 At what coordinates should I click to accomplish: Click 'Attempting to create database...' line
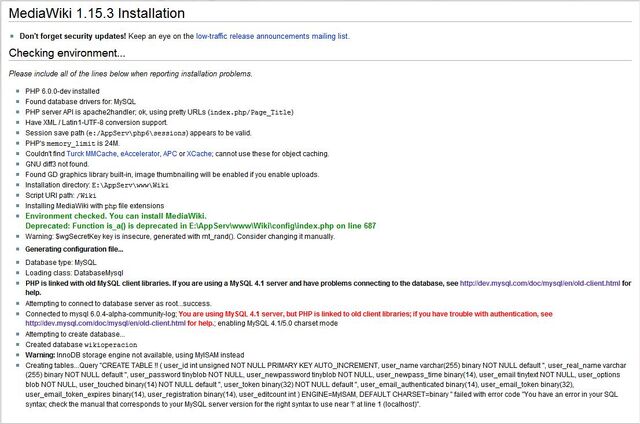(x=75, y=334)
